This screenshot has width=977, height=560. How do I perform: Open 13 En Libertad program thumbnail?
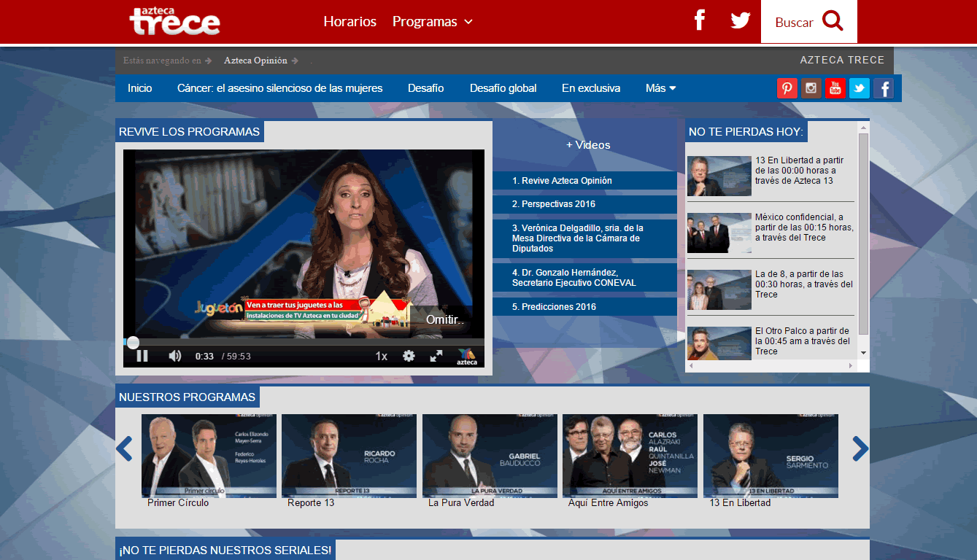771,456
